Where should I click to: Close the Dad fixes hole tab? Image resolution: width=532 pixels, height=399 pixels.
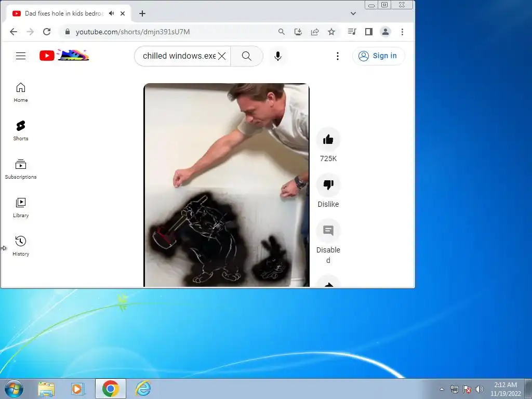point(123,14)
